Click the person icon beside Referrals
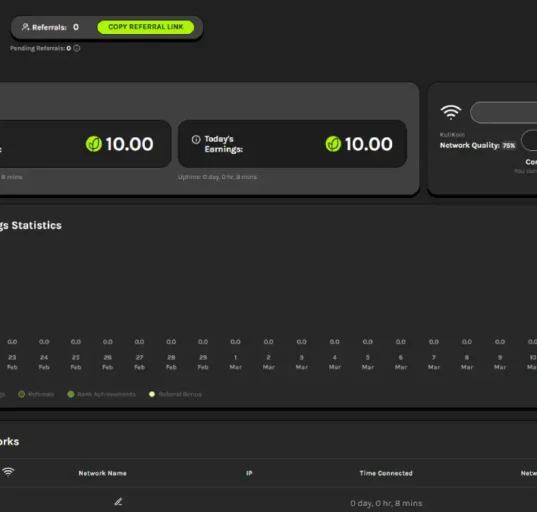 (25, 27)
